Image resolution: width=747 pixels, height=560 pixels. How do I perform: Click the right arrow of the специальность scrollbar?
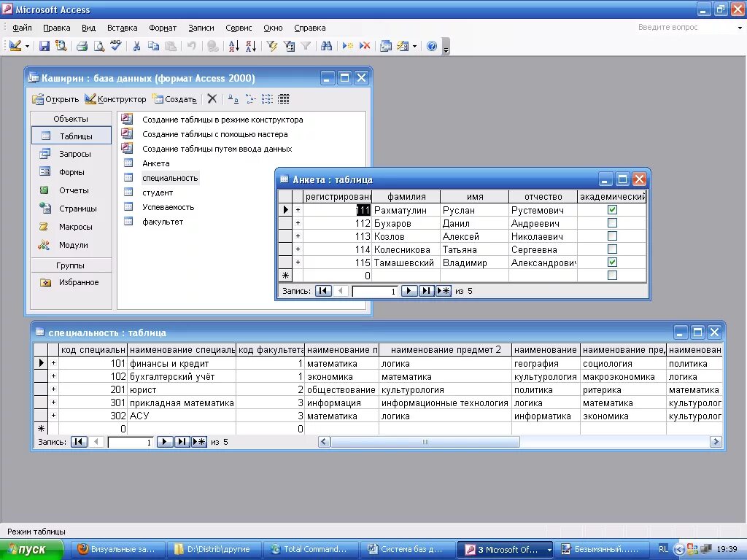click(x=716, y=442)
